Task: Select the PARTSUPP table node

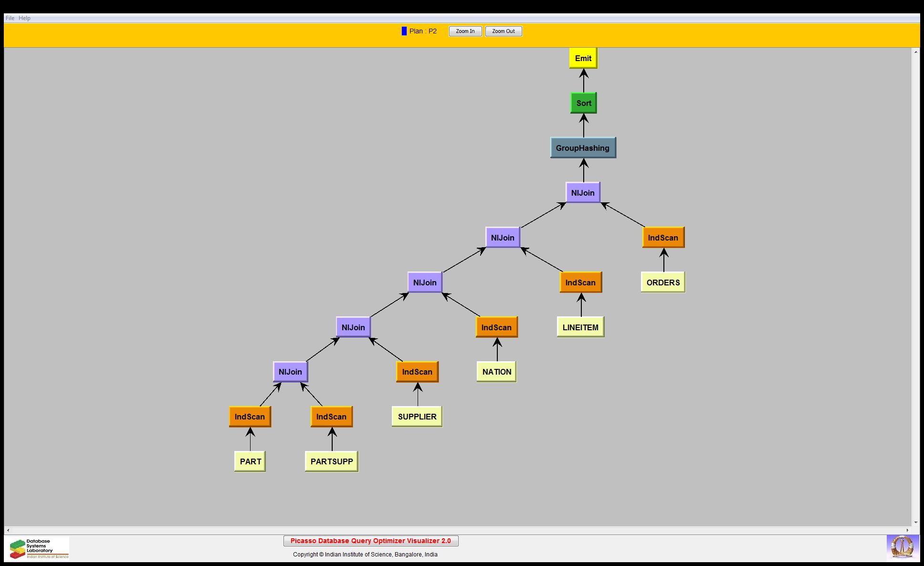Action: 331,461
